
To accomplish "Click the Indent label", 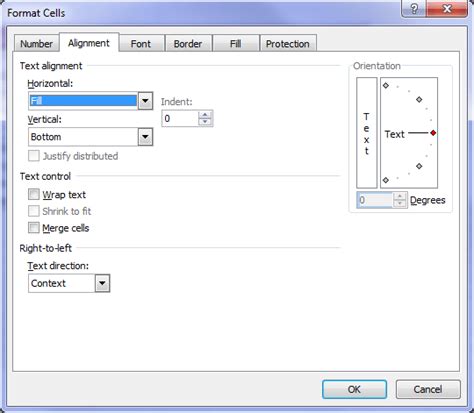I will click(x=177, y=102).
